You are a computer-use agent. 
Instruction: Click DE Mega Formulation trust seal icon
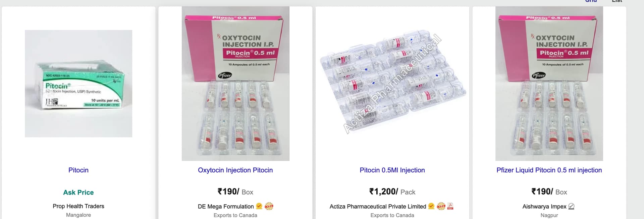click(269, 206)
